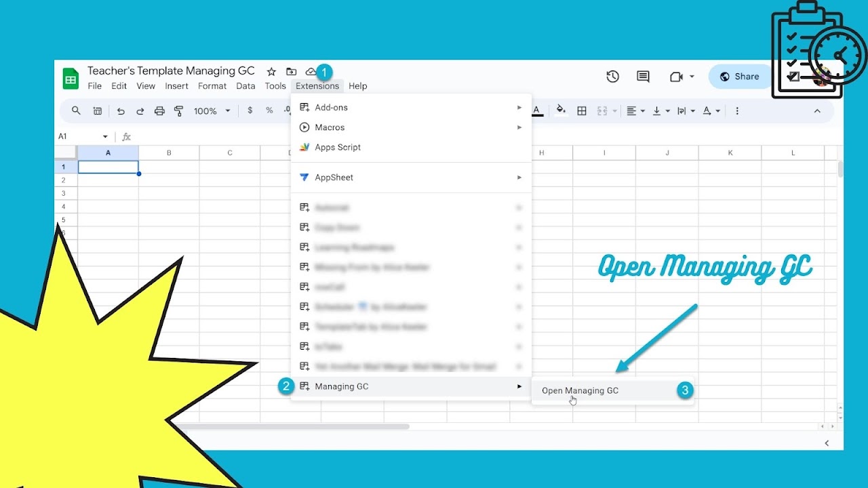Select row 4 header

tap(66, 207)
